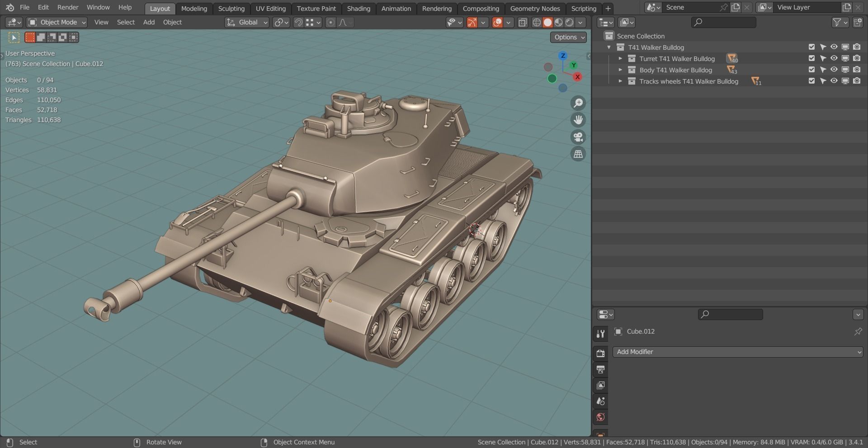
Task: Switch perspective/orthographic grid icon
Action: click(x=578, y=154)
